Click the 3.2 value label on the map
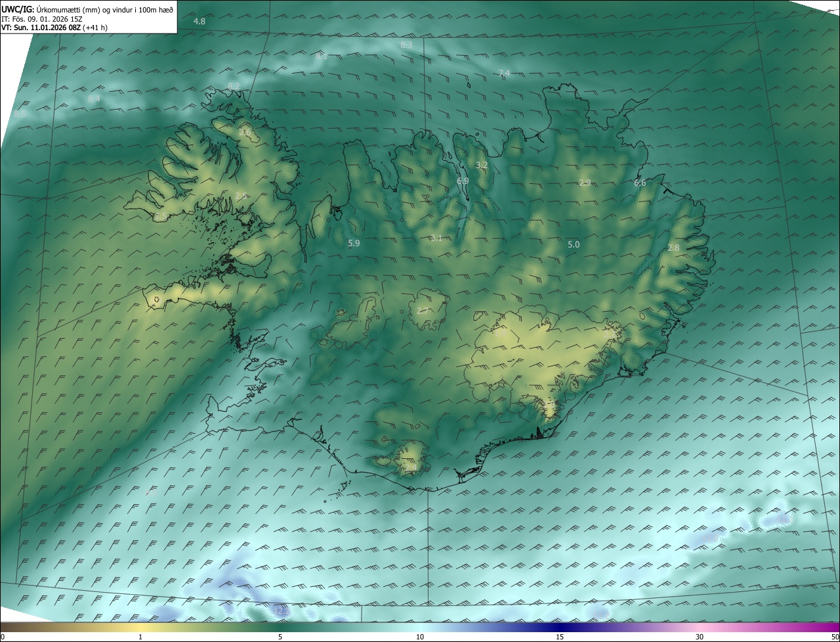The height and width of the screenshot is (642, 840). (482, 165)
